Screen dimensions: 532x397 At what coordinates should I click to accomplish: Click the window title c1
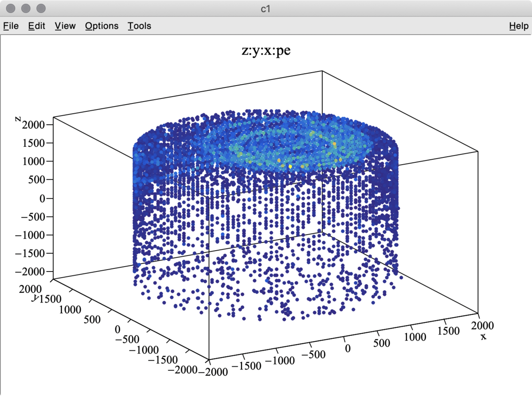(266, 8)
